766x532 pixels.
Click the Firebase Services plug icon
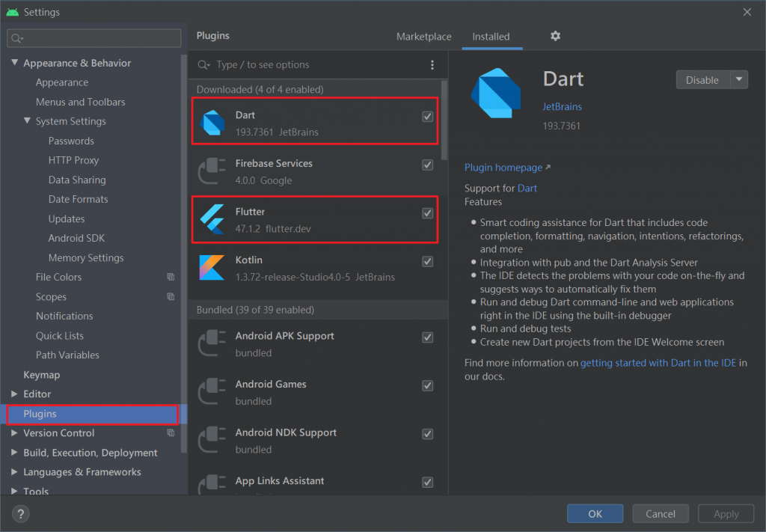click(x=212, y=171)
